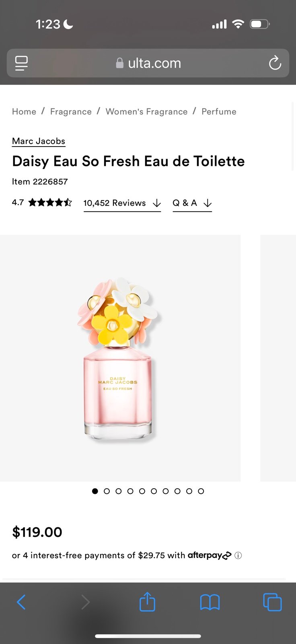Show all Safari tabs icon
Image resolution: width=296 pixels, height=644 pixels.
[272, 602]
